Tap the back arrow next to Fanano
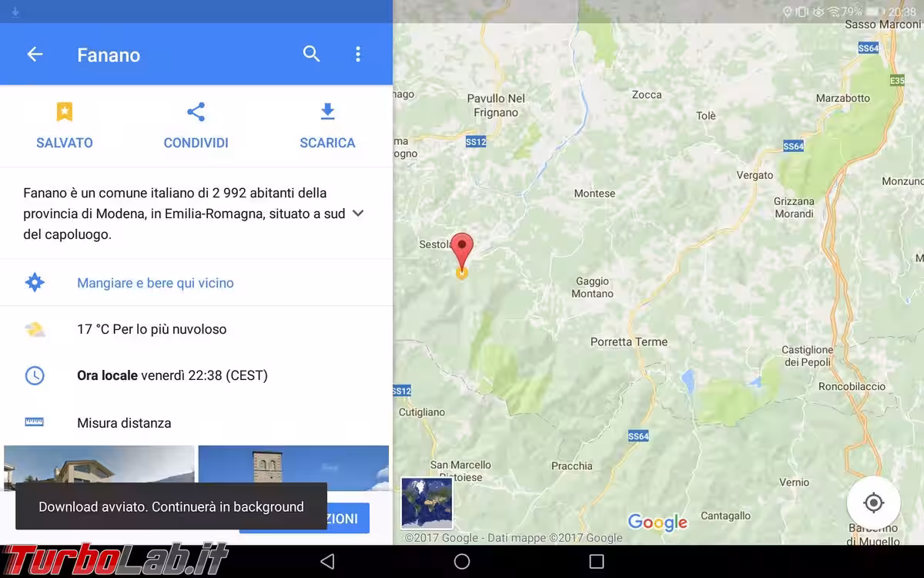The height and width of the screenshot is (578, 924). pos(35,54)
